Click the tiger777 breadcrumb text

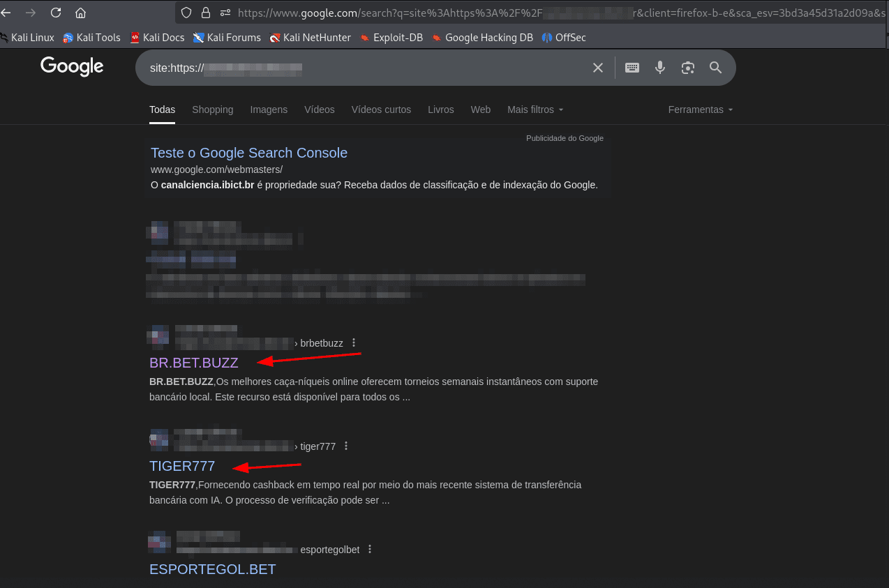(318, 446)
